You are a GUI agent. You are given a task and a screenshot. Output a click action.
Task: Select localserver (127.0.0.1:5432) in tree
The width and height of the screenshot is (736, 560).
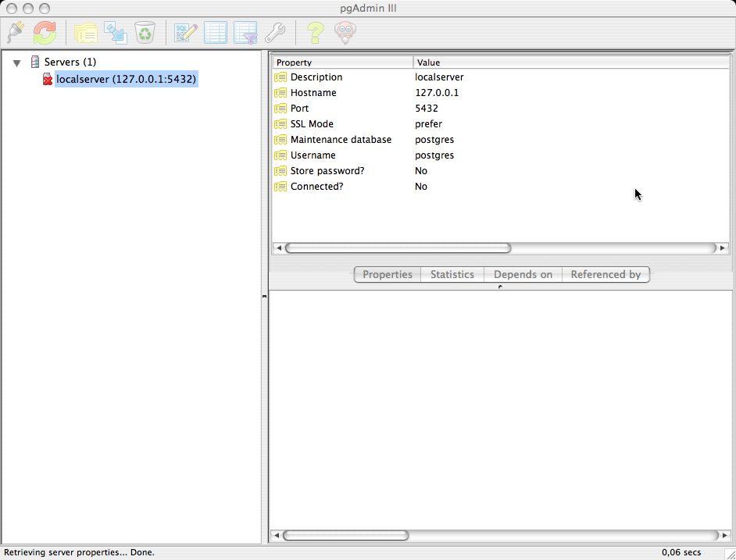click(125, 79)
